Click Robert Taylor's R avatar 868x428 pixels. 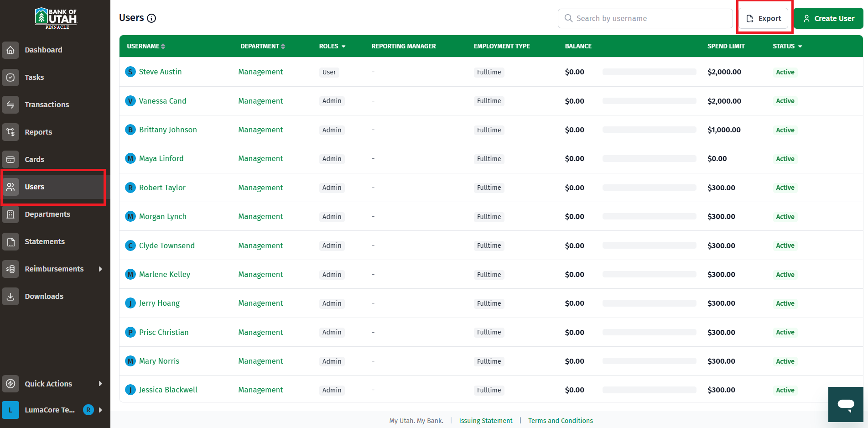click(x=130, y=188)
